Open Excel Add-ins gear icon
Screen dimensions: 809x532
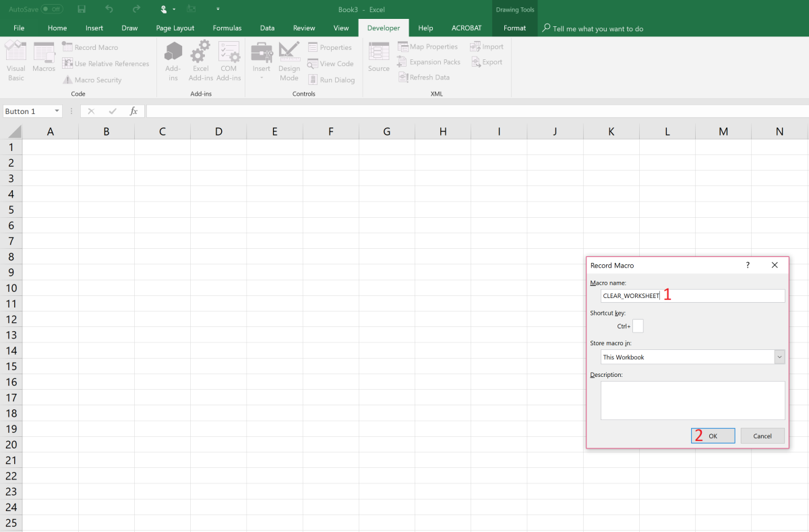[x=200, y=52]
